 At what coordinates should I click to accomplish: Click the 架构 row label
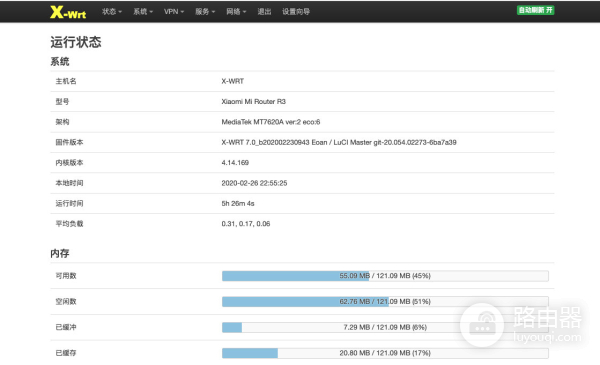[x=62, y=122]
